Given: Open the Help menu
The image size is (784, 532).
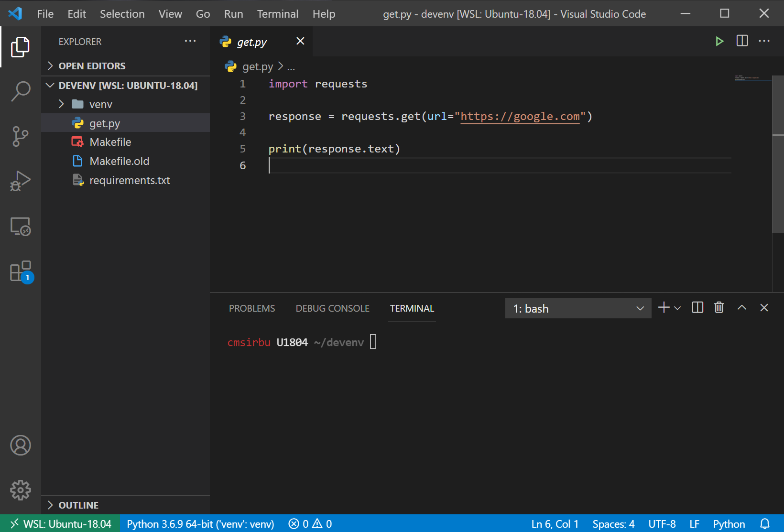Looking at the screenshot, I should [x=324, y=14].
